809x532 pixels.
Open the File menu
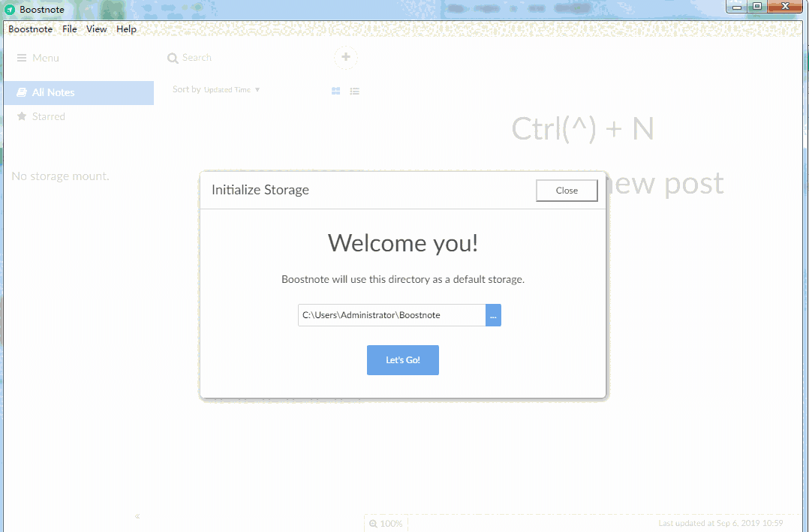69,29
